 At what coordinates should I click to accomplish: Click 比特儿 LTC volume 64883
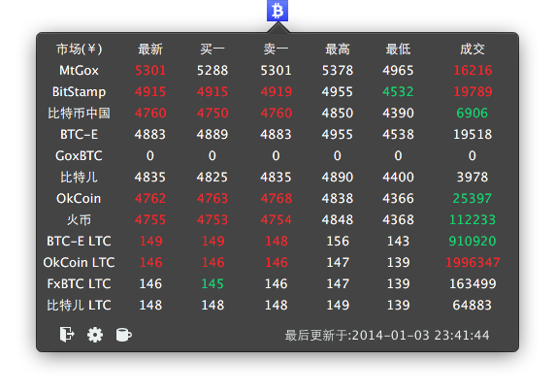[473, 305]
